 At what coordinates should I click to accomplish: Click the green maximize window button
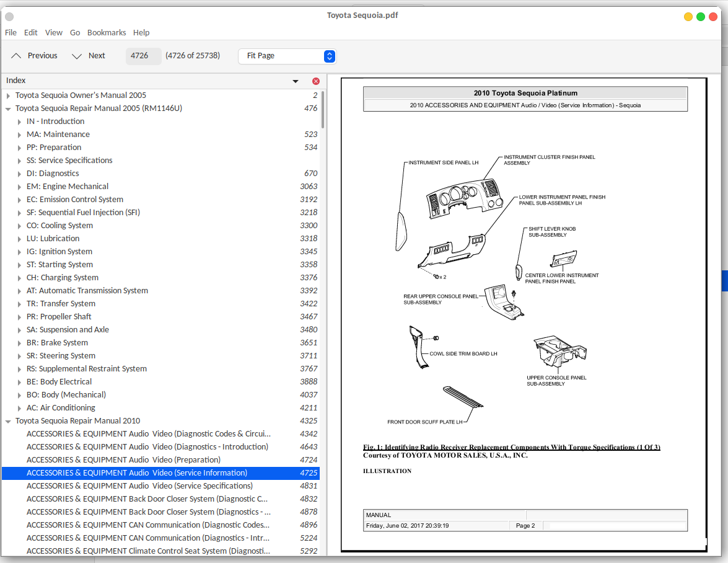[701, 17]
